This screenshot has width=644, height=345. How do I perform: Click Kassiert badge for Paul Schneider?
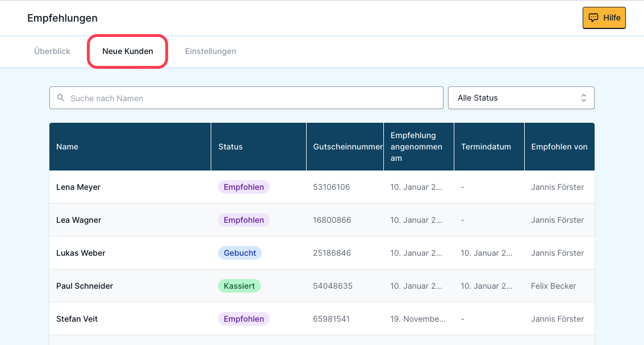tap(239, 286)
